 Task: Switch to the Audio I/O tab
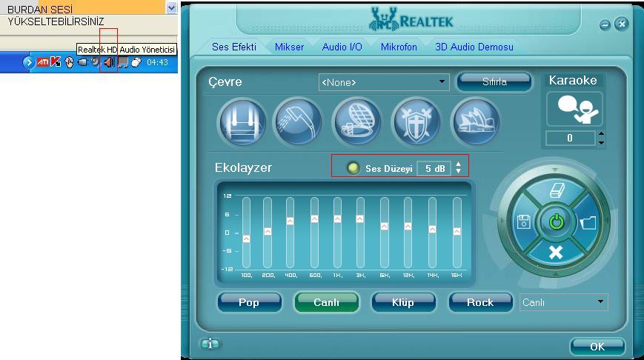[x=342, y=47]
